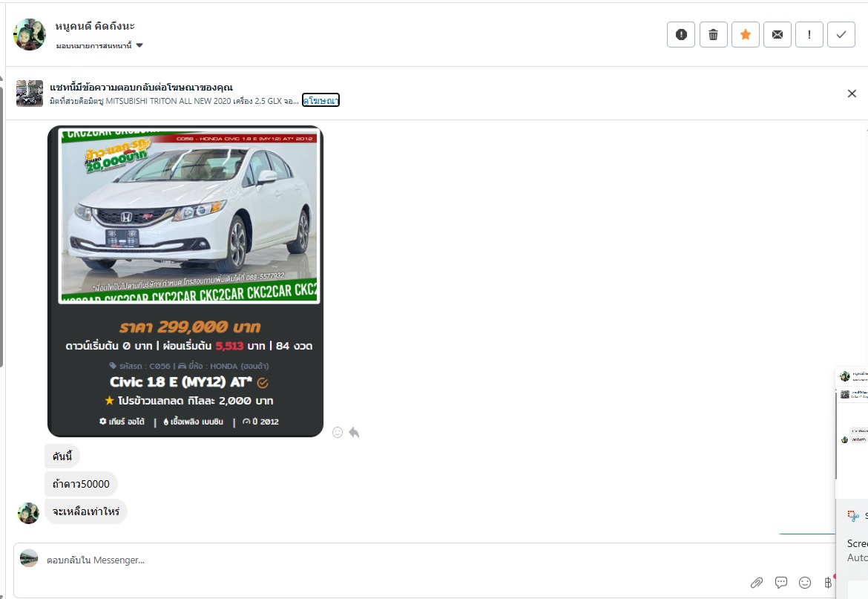Click the message bubble ถ้าดาว50000
Viewport: 868px width, 599px height.
point(81,484)
